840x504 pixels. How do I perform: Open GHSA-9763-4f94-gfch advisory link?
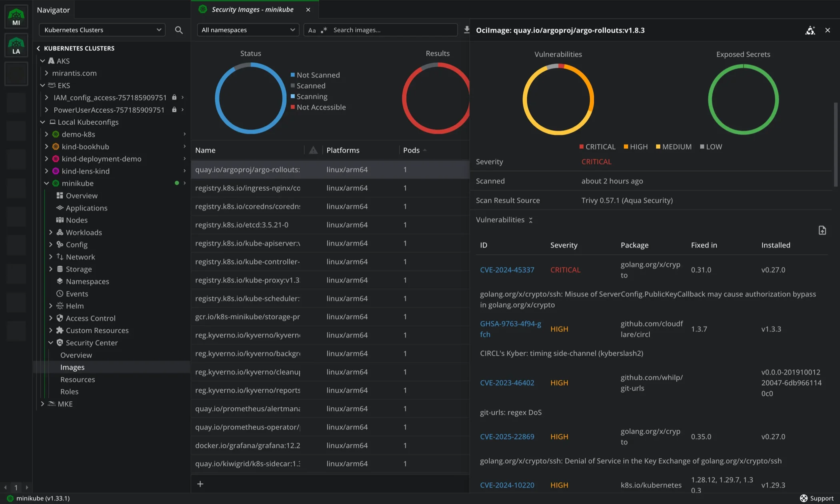[x=510, y=329]
